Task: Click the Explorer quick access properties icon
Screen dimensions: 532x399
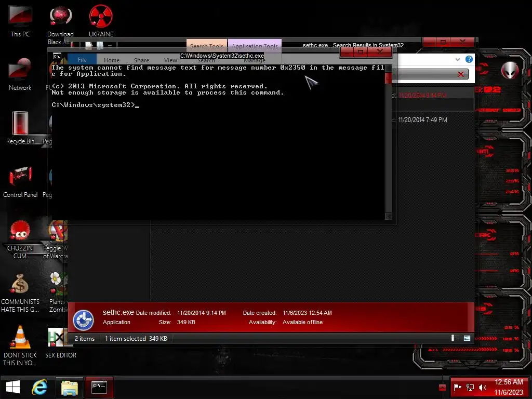Action: (88, 45)
